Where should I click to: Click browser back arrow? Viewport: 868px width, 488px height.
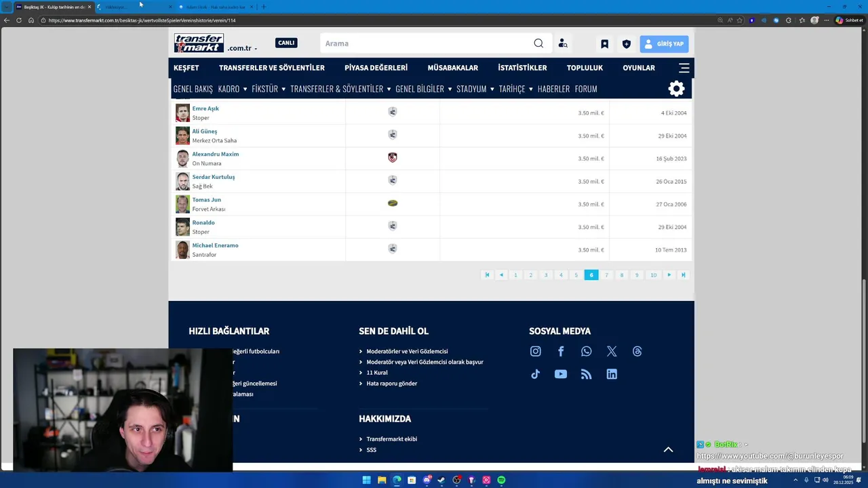[x=7, y=20]
